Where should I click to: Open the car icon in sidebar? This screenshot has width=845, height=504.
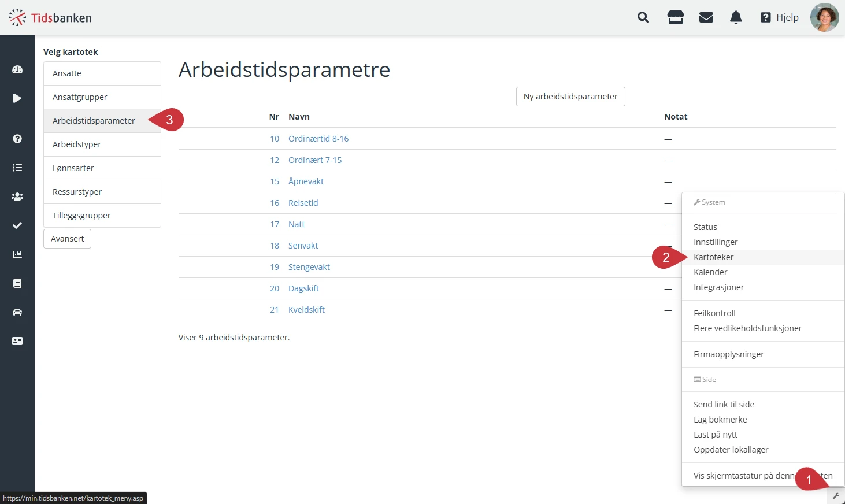tap(17, 312)
